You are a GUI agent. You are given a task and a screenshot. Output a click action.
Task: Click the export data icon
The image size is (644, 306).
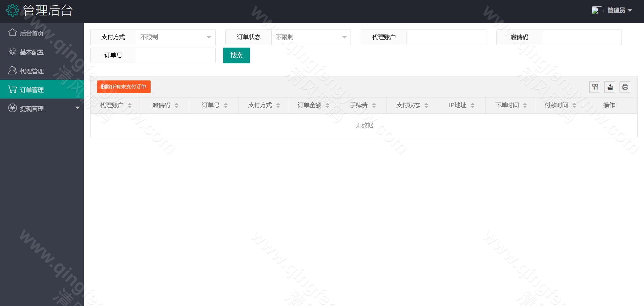[x=610, y=87]
